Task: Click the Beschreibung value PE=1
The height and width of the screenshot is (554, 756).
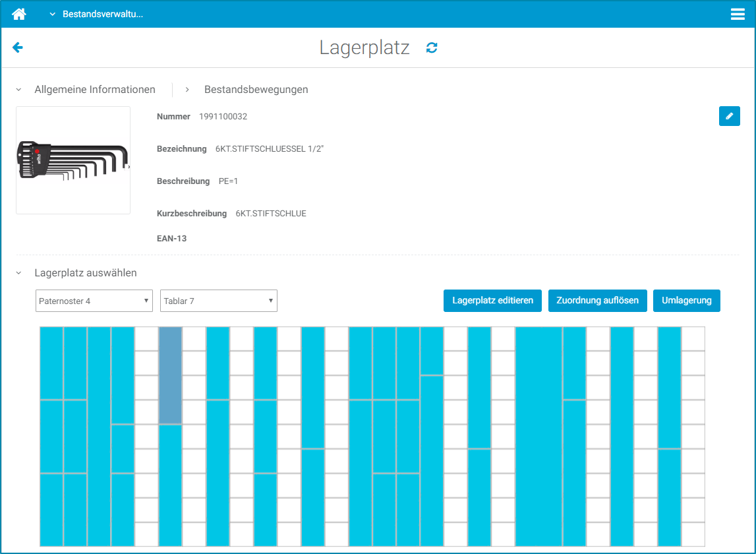Action: 228,181
